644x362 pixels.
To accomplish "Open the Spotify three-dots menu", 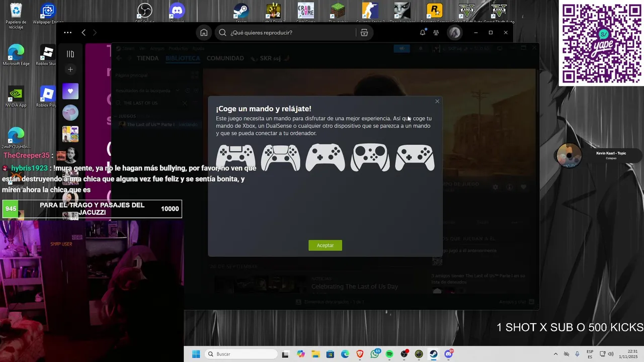I will click(x=67, y=33).
